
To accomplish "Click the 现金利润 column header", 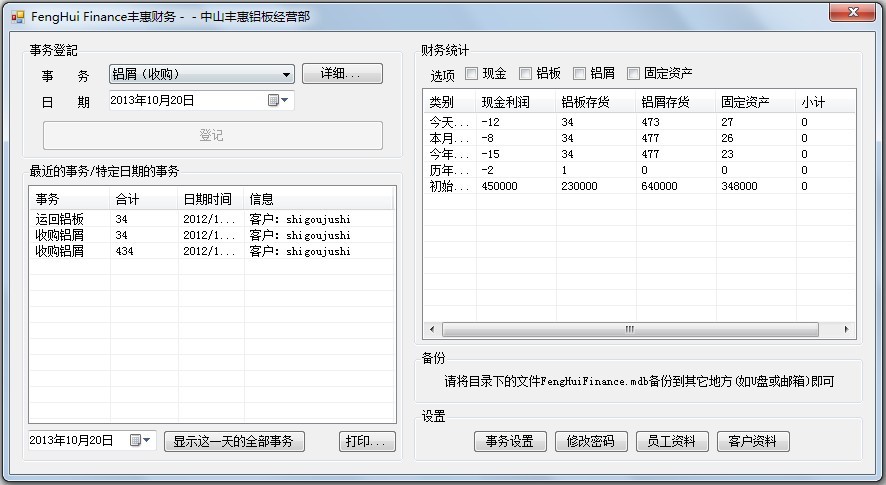I will pyautogui.click(x=516, y=102).
